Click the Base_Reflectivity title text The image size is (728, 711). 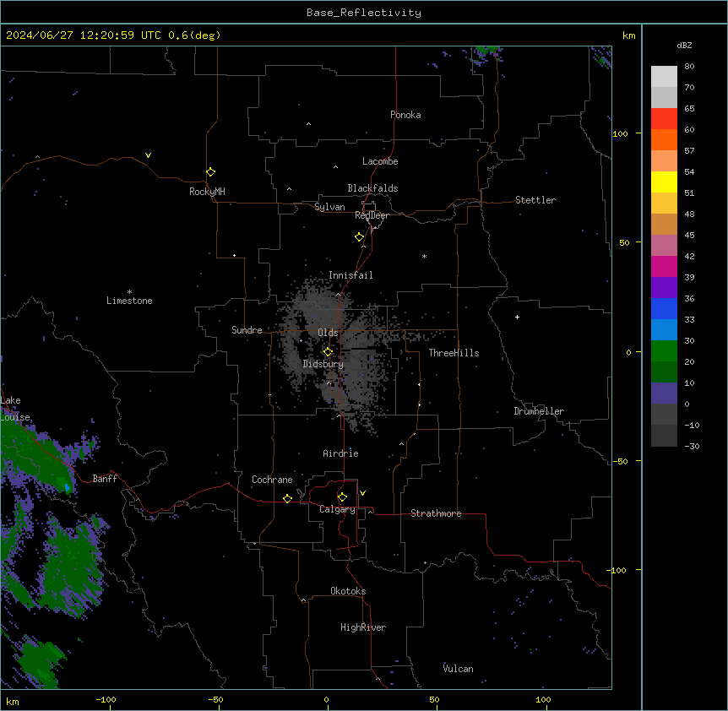(x=364, y=13)
